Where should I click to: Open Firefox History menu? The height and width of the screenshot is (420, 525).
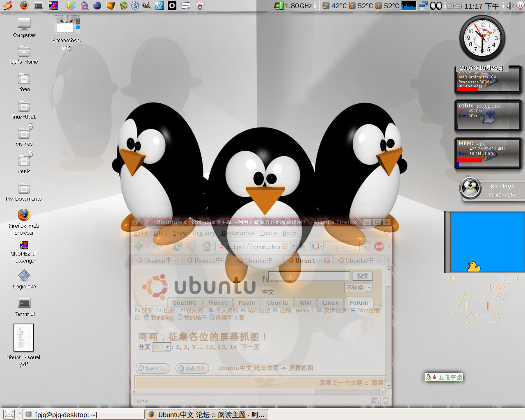(204, 233)
